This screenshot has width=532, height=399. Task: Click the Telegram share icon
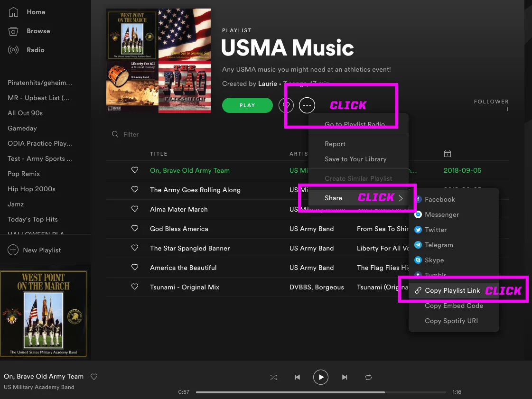pyautogui.click(x=418, y=245)
